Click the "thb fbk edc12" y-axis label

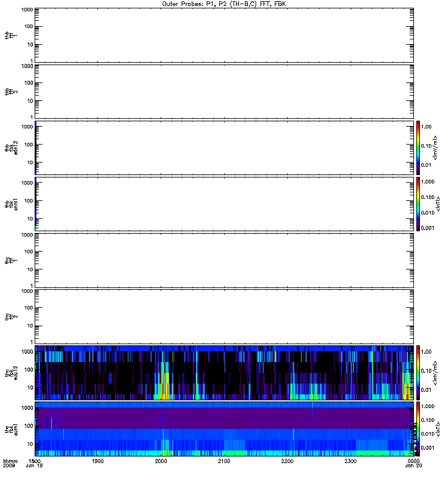11,148
